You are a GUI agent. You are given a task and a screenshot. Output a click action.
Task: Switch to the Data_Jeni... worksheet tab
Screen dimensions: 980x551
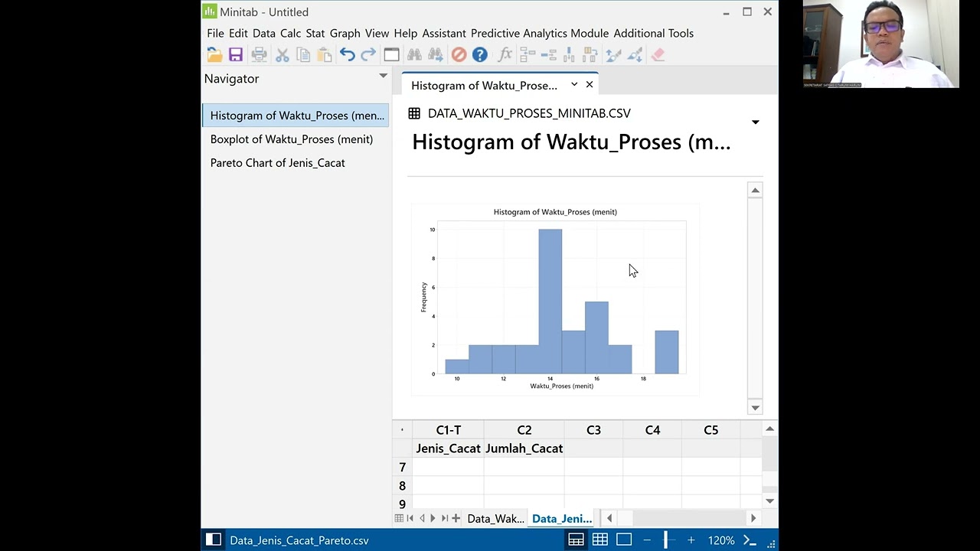pyautogui.click(x=562, y=519)
